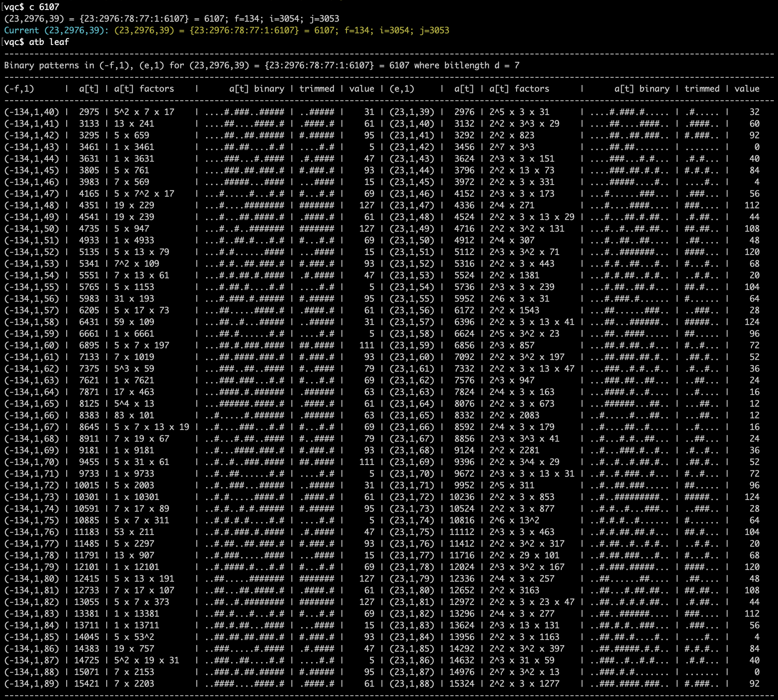Click the row label (23,1,69)
Viewport: 778px width, 700px height.
point(412,462)
